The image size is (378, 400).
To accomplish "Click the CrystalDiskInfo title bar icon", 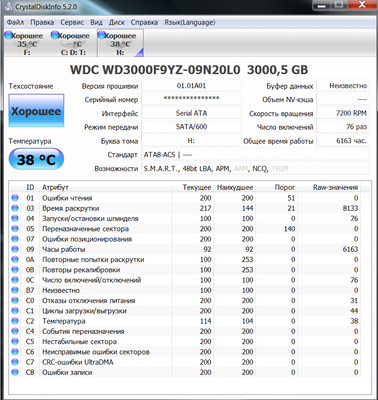I will pyautogui.click(x=9, y=6).
